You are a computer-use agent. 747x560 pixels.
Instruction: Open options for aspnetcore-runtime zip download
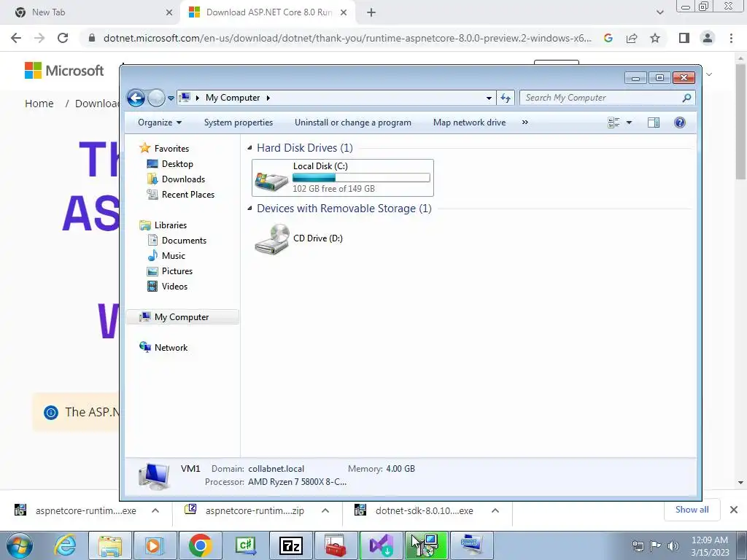point(325,510)
